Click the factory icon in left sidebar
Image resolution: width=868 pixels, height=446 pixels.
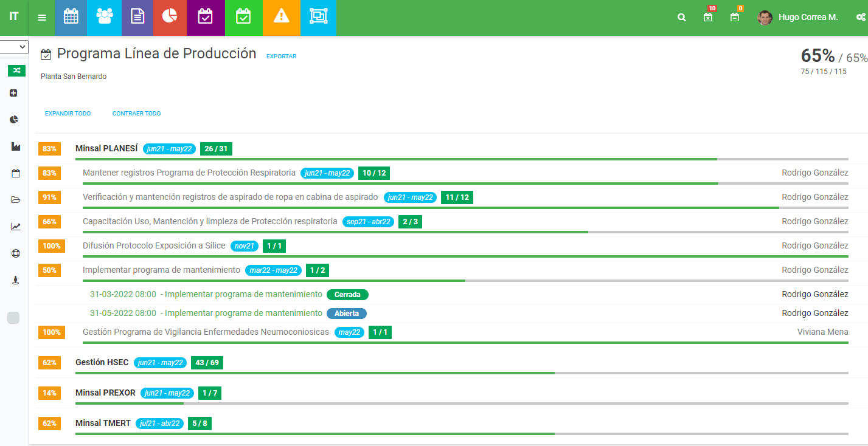pos(16,146)
